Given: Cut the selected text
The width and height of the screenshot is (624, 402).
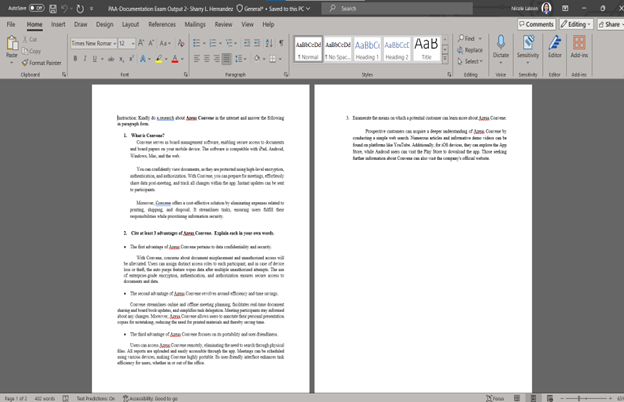Looking at the screenshot, I should (x=30, y=39).
